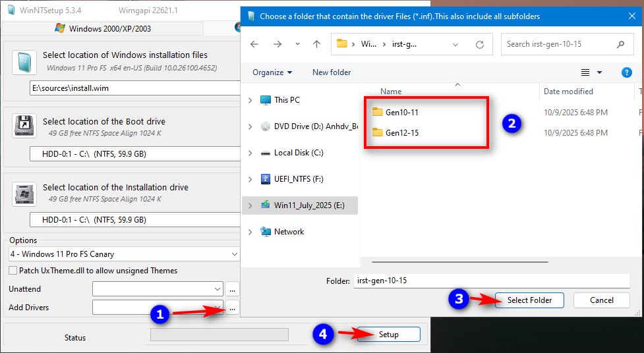Click the Select Folder button

tap(529, 300)
